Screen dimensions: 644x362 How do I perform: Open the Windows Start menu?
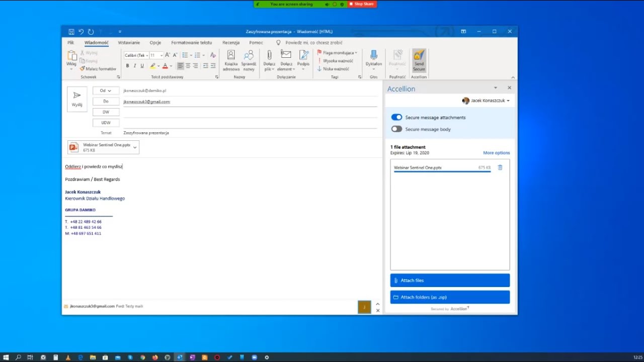[6, 357]
